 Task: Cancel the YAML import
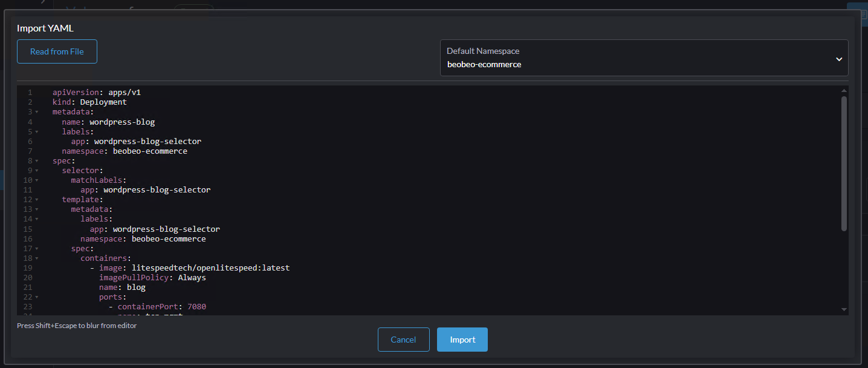click(x=403, y=340)
